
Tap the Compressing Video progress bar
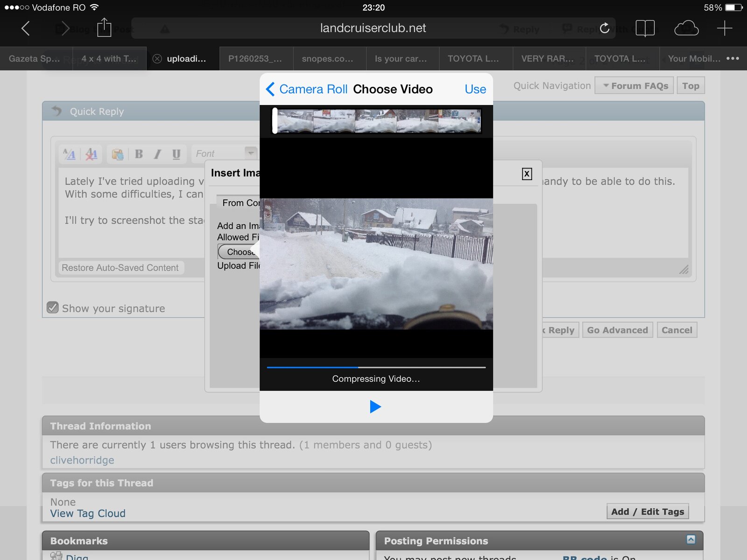(x=376, y=367)
